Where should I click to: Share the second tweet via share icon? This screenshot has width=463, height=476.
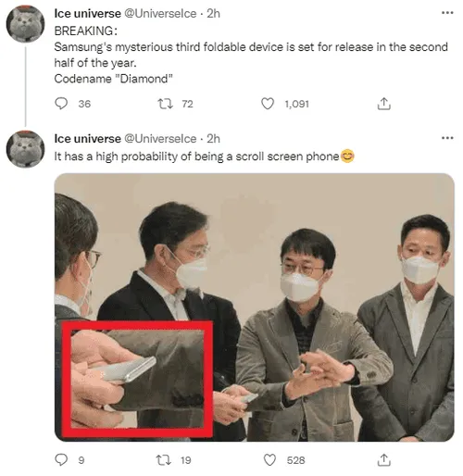pyautogui.click(x=383, y=459)
